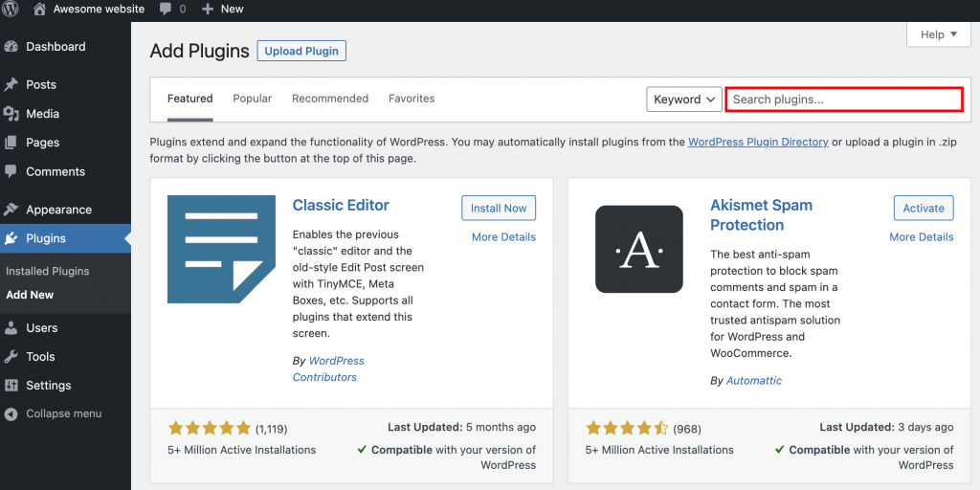The image size is (980, 490).
Task: Click Install Now for Classic Editor
Action: tap(499, 208)
